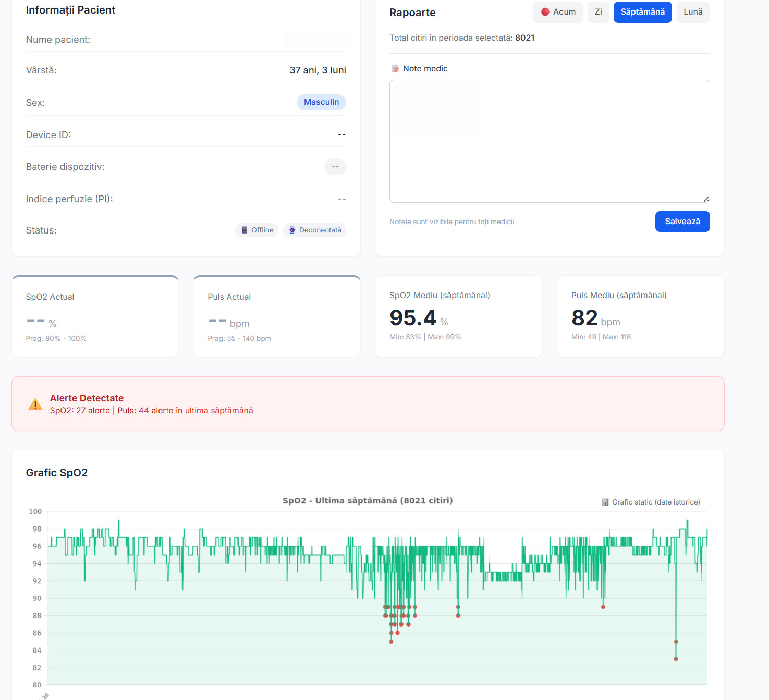The image size is (769, 700).
Task: Click the warning triangle alert icon
Action: click(35, 404)
